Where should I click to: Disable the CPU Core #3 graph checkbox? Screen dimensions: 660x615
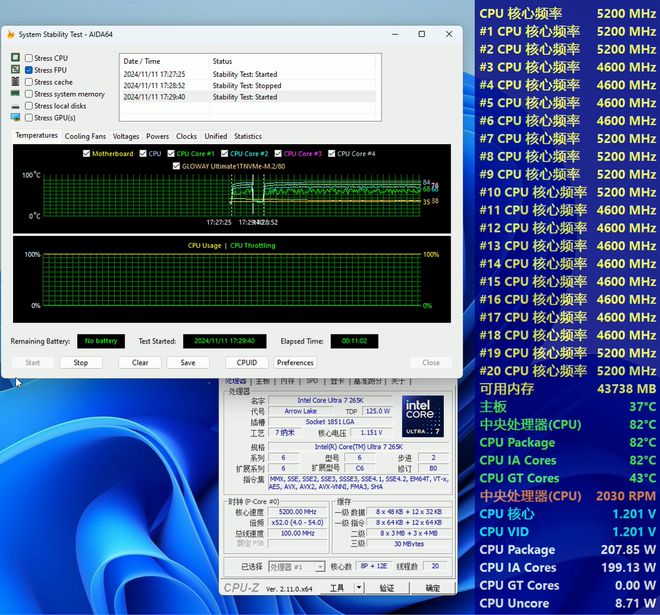click(279, 154)
